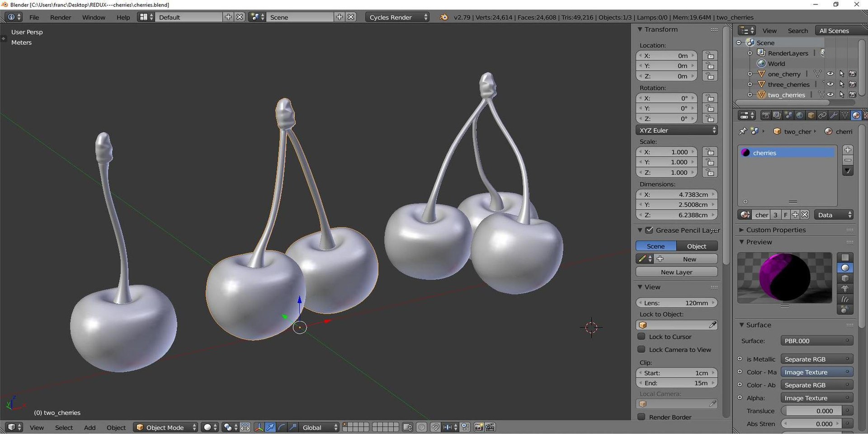Open the XYZ Euler rotation mode dropdown
868x434 pixels.
pos(677,130)
